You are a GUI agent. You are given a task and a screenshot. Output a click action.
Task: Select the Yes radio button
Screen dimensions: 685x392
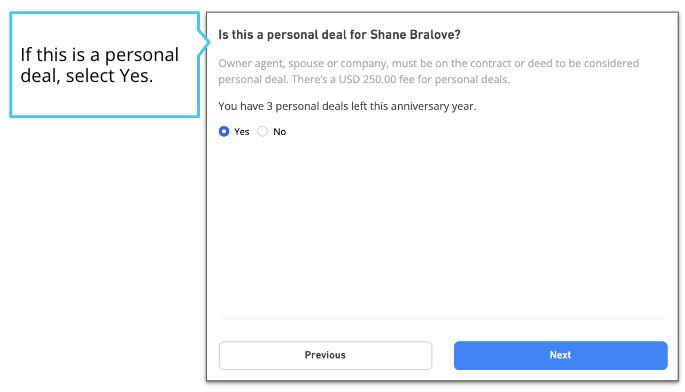(x=224, y=132)
